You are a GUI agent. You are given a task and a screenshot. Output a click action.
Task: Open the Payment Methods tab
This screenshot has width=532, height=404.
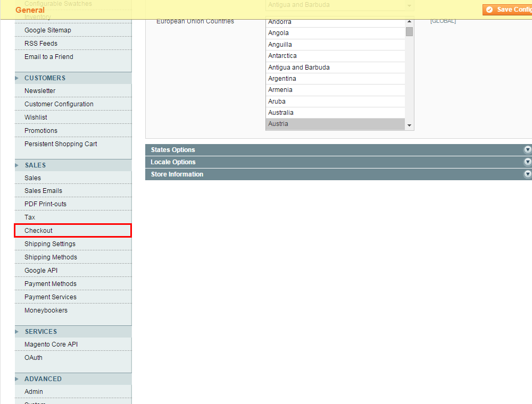pyautogui.click(x=73, y=284)
